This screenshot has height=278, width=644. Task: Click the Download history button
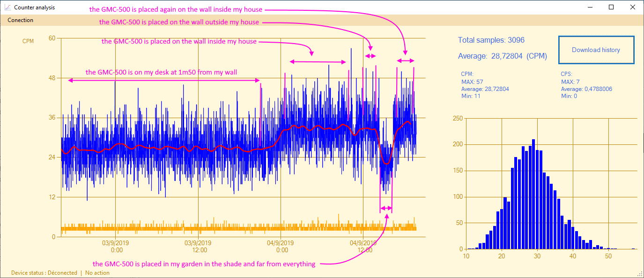[x=596, y=50]
